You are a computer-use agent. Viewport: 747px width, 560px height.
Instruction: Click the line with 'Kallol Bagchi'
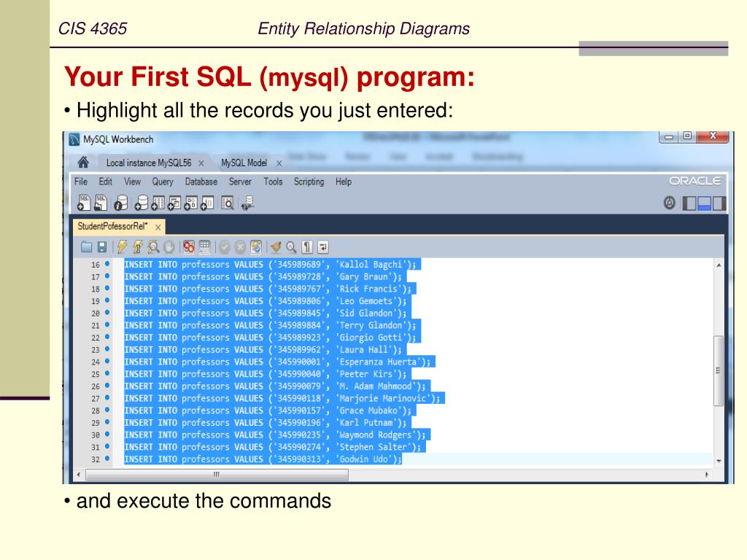(x=270, y=264)
